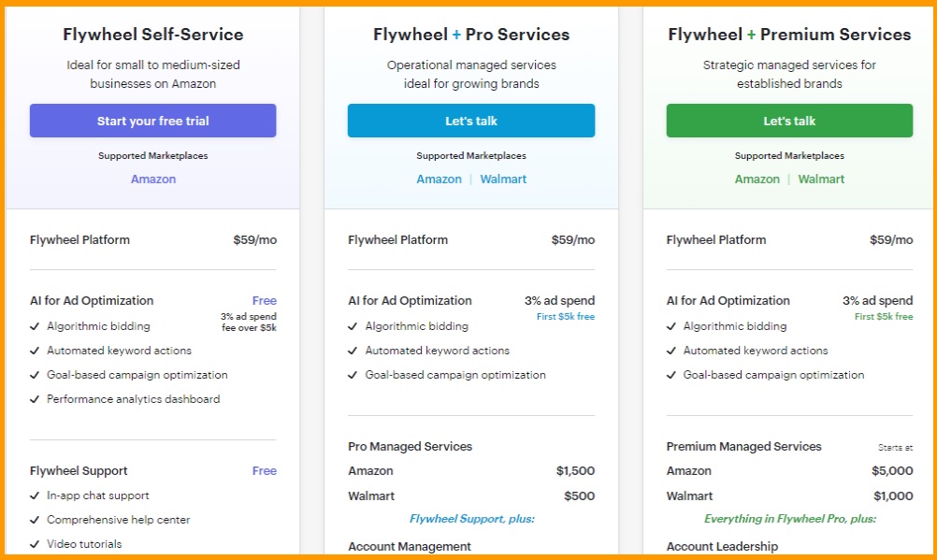Click Let's talk under Premium Services
Screen dimensions: 937x560
click(789, 121)
